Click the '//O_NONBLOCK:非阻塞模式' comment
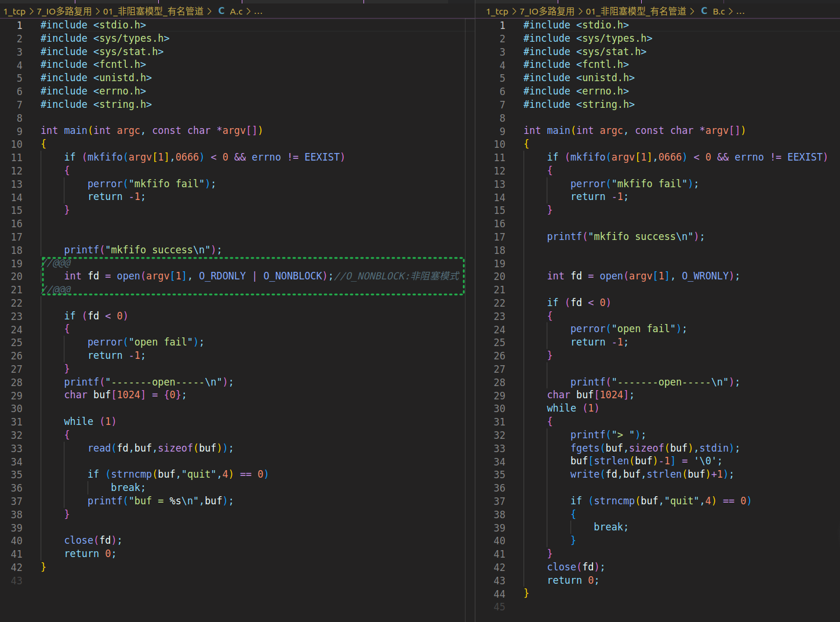 coord(397,276)
